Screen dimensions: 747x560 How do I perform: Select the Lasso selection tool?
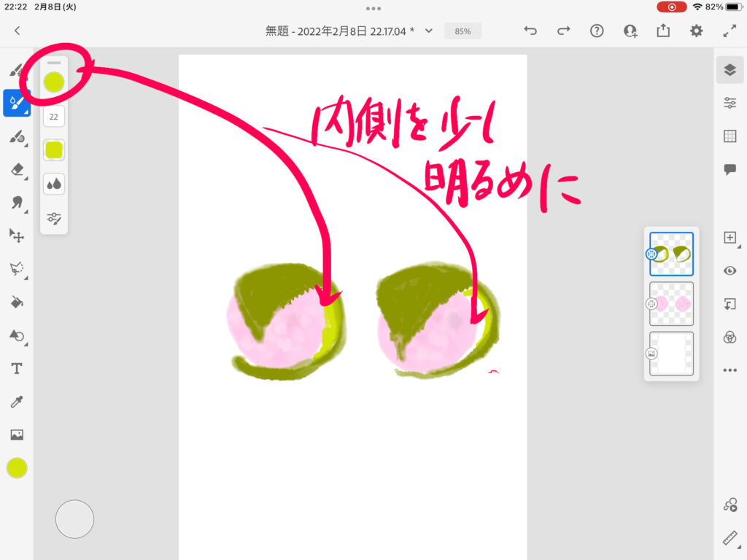pyautogui.click(x=17, y=269)
